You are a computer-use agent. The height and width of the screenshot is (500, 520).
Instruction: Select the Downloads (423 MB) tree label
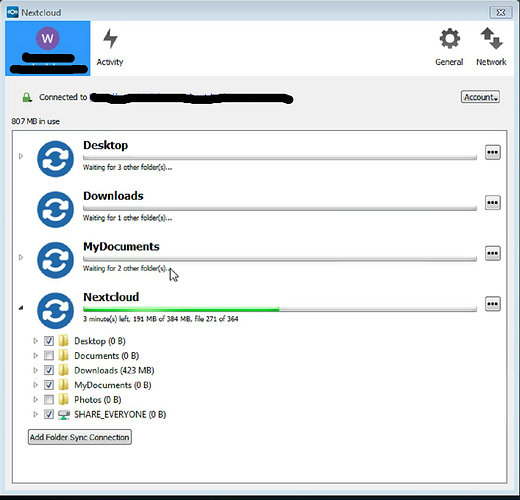tap(114, 370)
